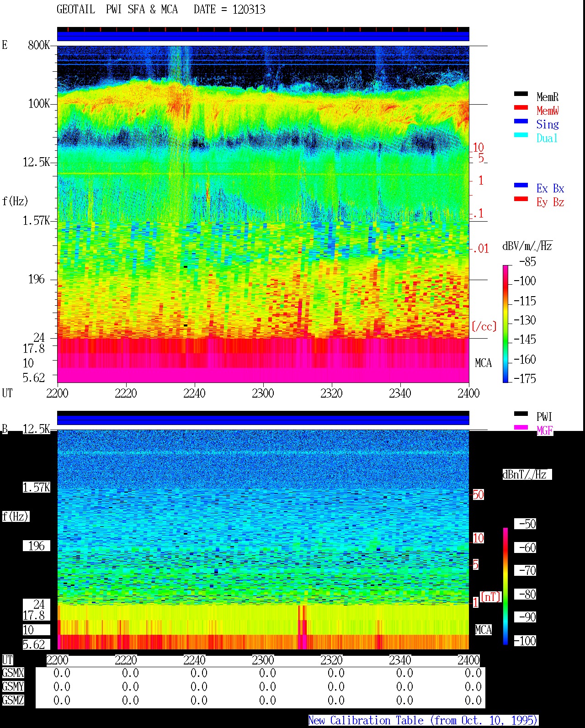Click the red Ey Bz legend swatch
The width and height of the screenshot is (585, 728).
tap(521, 199)
